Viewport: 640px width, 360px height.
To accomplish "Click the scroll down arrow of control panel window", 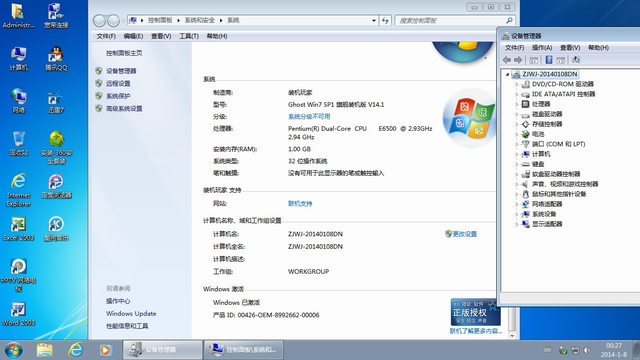I will click(513, 336).
